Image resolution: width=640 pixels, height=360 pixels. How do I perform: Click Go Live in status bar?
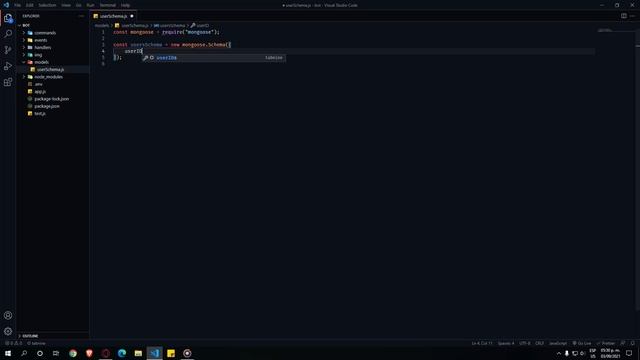tap(582, 343)
